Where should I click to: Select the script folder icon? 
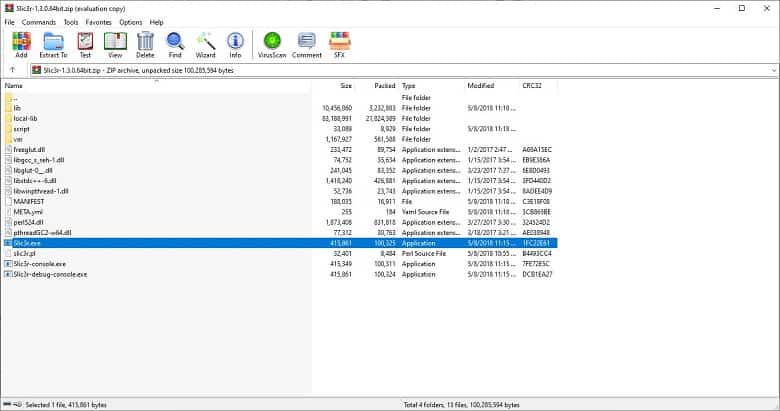tap(8, 129)
